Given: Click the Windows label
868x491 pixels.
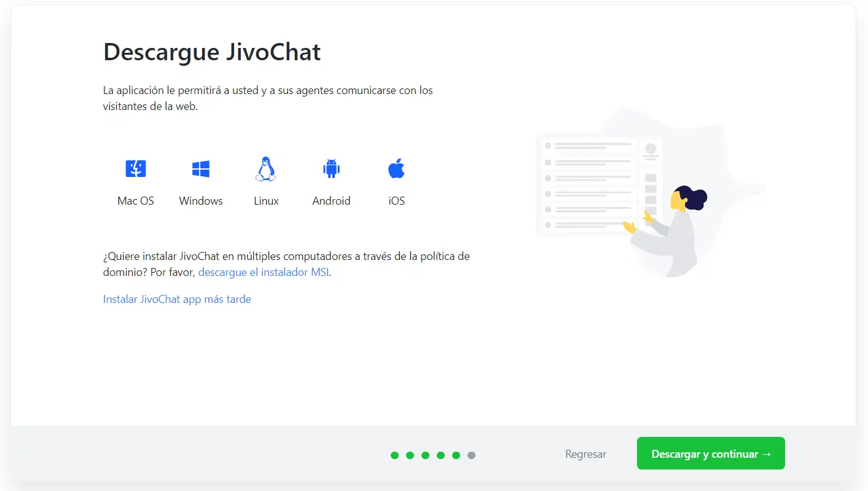Looking at the screenshot, I should 201,201.
